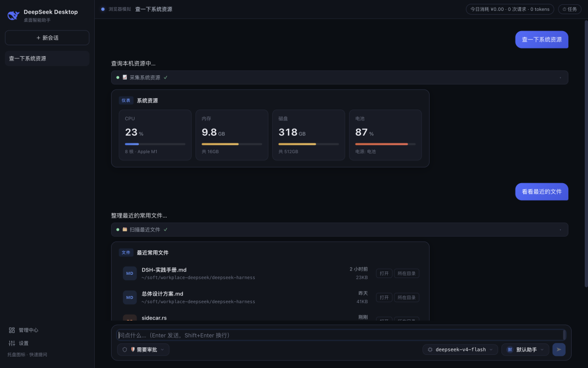Click the 共 512GB text
Image resolution: width=588 pixels, height=368 pixels.
(288, 152)
